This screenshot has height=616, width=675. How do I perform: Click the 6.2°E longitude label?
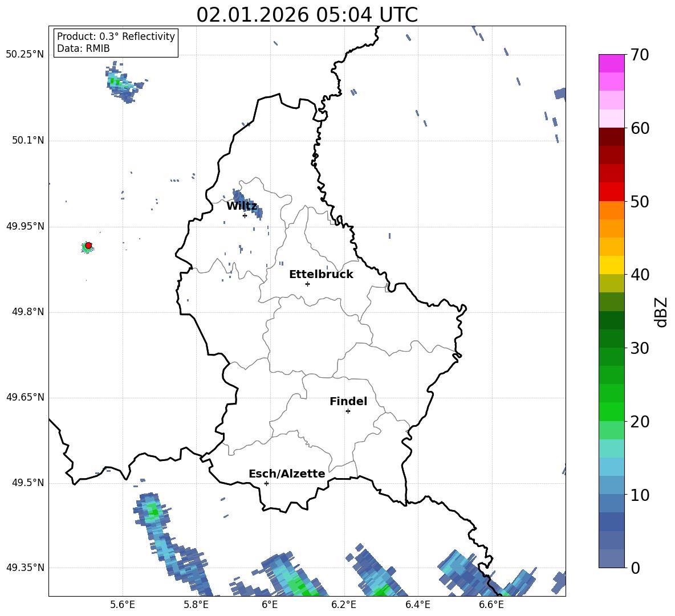pyautogui.click(x=344, y=605)
